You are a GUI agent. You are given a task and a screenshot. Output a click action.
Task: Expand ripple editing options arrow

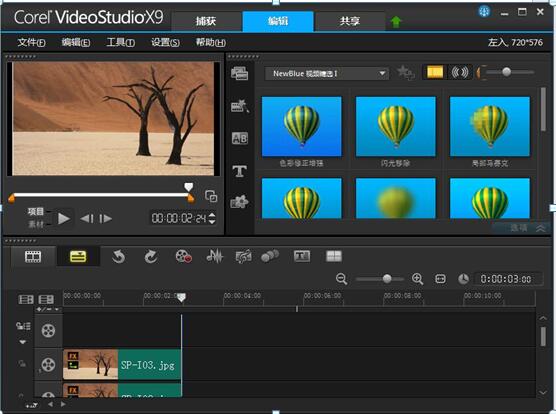(x=23, y=342)
